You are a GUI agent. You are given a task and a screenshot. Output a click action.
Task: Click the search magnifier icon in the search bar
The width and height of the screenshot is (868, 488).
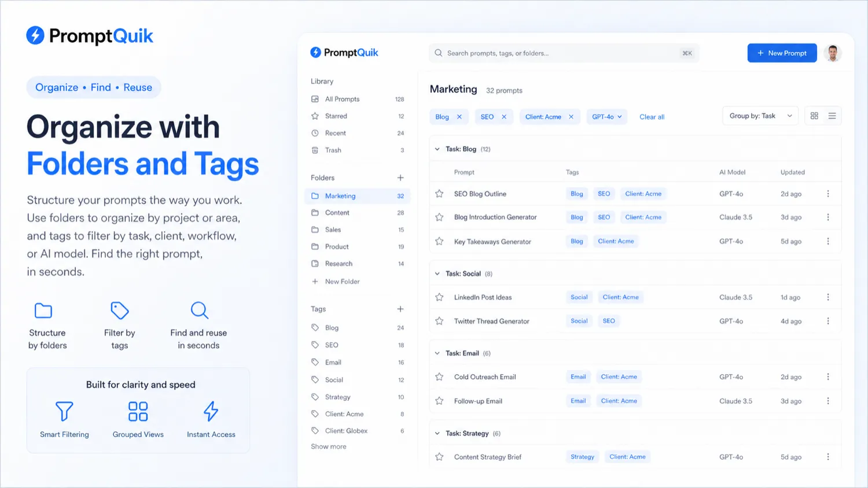pos(439,53)
